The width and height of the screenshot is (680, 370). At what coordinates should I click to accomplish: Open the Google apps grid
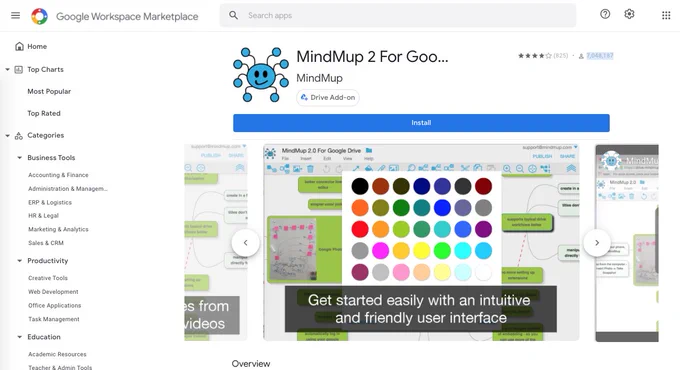[x=666, y=16]
